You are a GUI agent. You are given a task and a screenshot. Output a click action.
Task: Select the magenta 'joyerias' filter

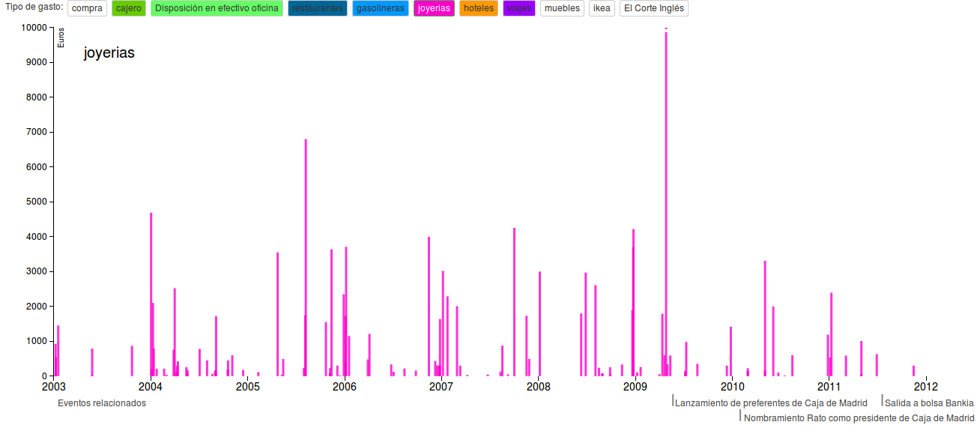434,8
